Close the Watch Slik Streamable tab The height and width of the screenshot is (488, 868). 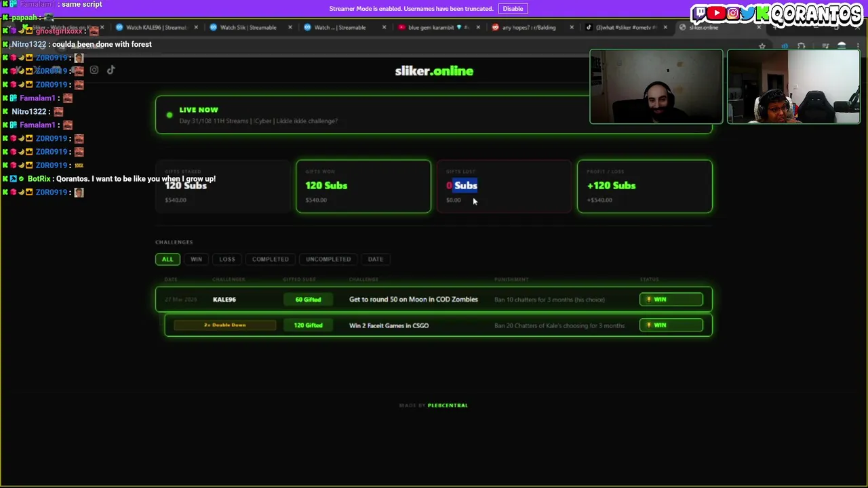(290, 27)
